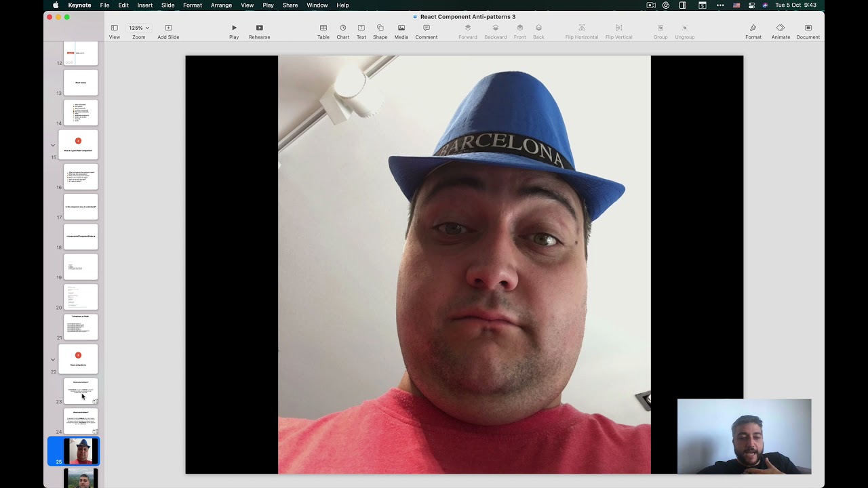This screenshot has width=868, height=488.
Task: Click the Forward arrange button
Action: pyautogui.click(x=468, y=32)
